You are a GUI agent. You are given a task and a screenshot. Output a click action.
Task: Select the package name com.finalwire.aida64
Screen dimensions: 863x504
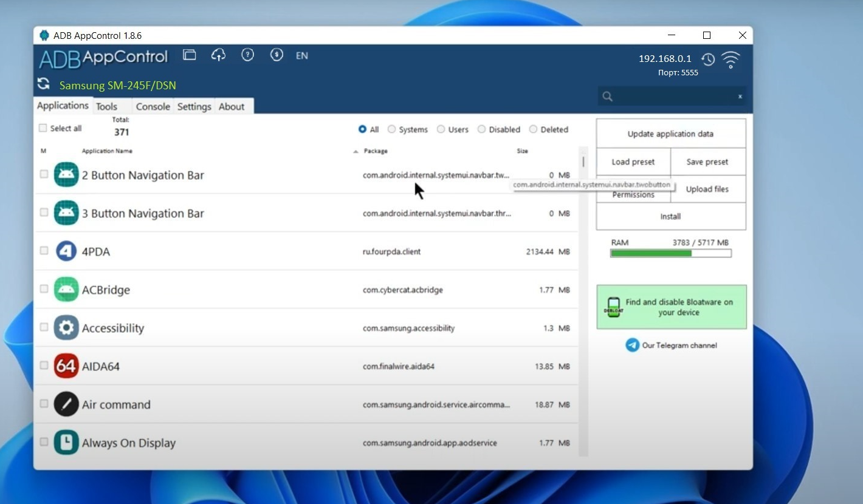click(398, 366)
